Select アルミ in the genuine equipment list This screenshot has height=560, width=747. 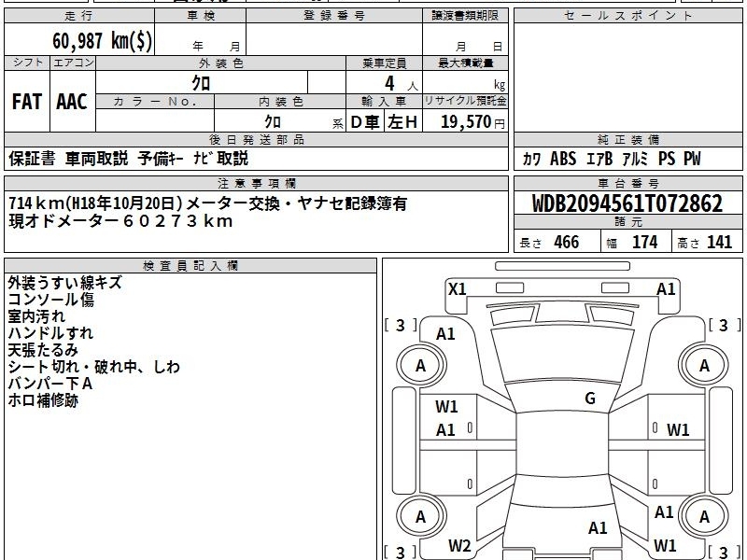tap(635, 159)
